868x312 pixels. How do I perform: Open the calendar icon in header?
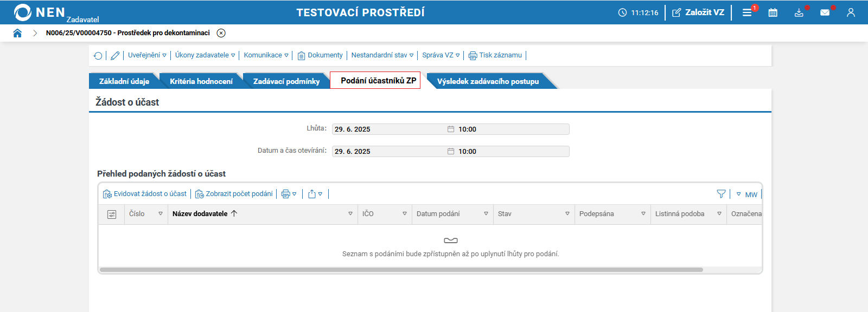click(773, 12)
